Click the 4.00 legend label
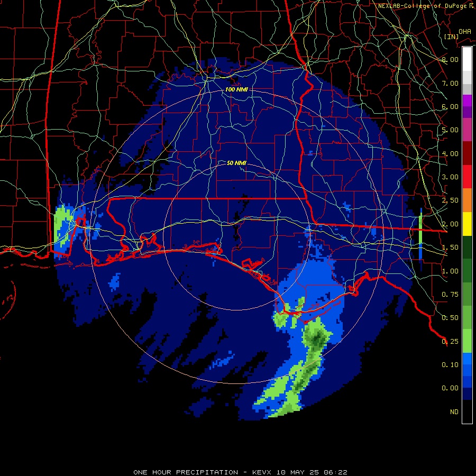The width and height of the screenshot is (476, 476). (450, 153)
